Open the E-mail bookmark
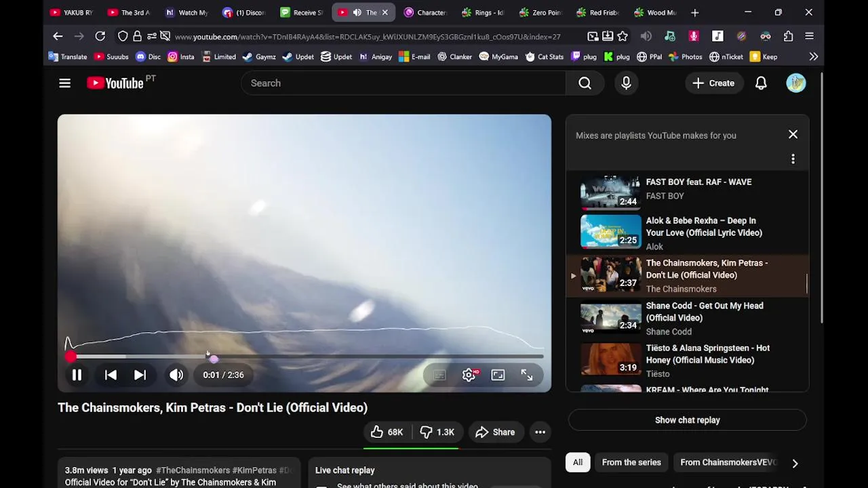868x488 pixels. pos(415,57)
